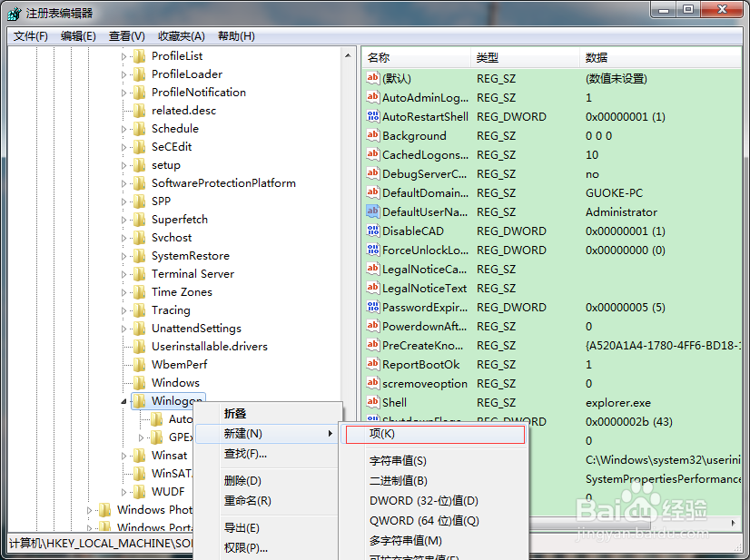The width and height of the screenshot is (750, 560).
Task: Click the DWORD icon next to DisableCAD
Action: (x=372, y=231)
